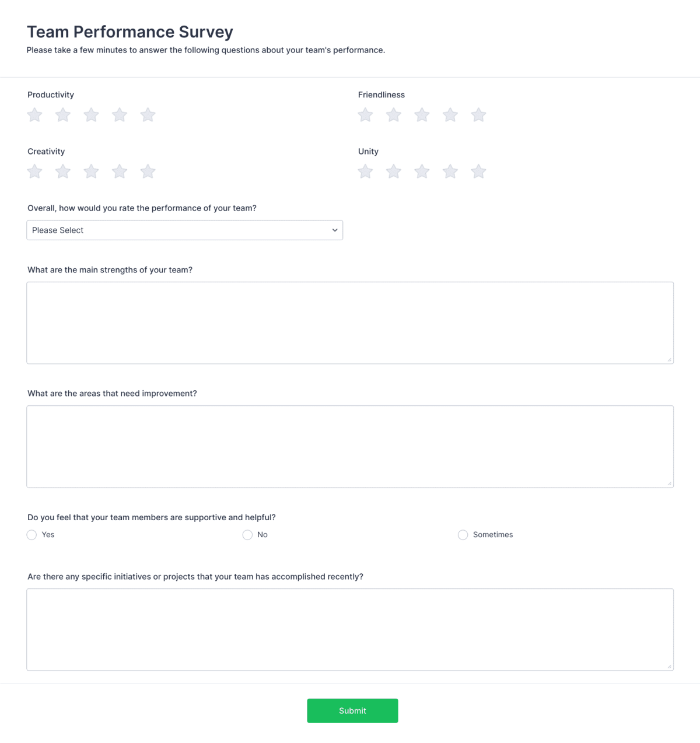Choose No for team supportiveness
Screen dimensions: 700x743
click(247, 535)
